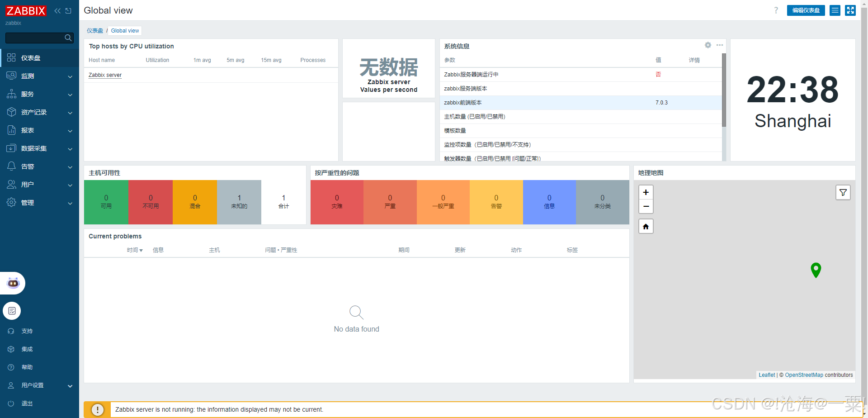Click the 服务 services icon
868x418 pixels.
point(11,94)
